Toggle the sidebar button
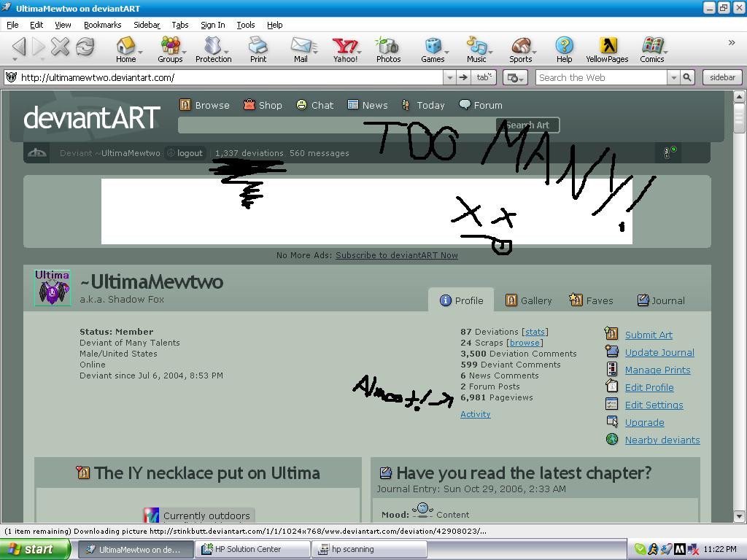This screenshot has height=560, width=747. pos(722,77)
